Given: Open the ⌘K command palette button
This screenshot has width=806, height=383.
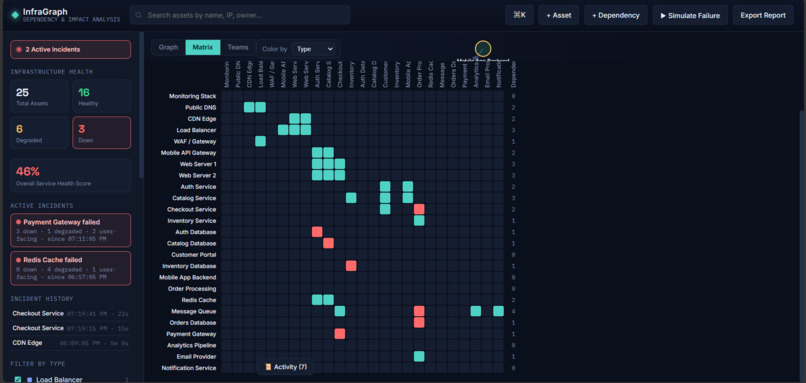Looking at the screenshot, I should (x=519, y=15).
